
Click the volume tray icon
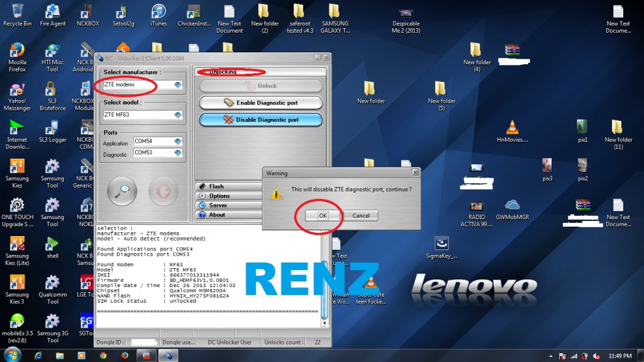[596, 356]
